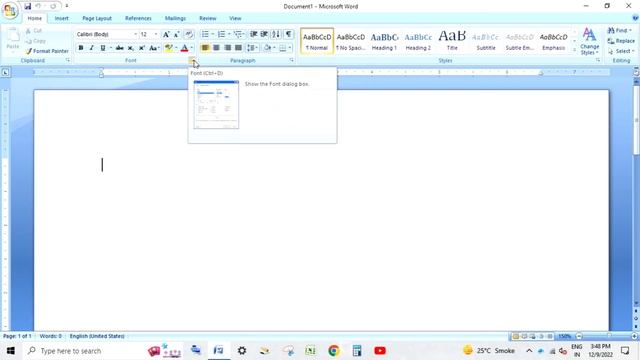
Task: Apply the Heading 1 style
Action: tap(384, 41)
